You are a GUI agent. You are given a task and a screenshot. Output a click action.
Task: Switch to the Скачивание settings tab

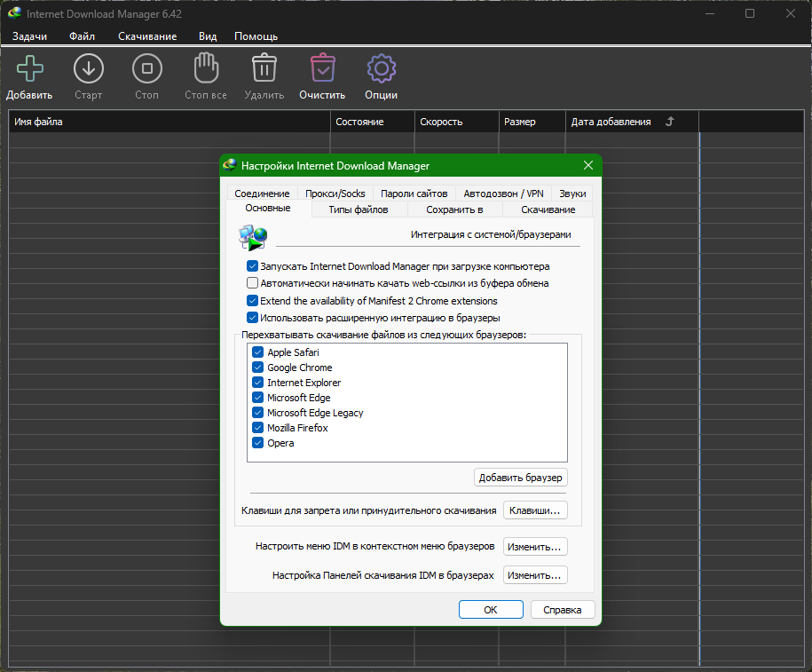click(x=548, y=210)
